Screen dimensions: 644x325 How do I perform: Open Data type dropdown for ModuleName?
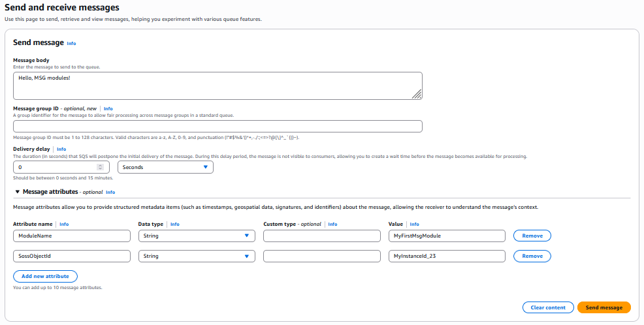[197, 236]
